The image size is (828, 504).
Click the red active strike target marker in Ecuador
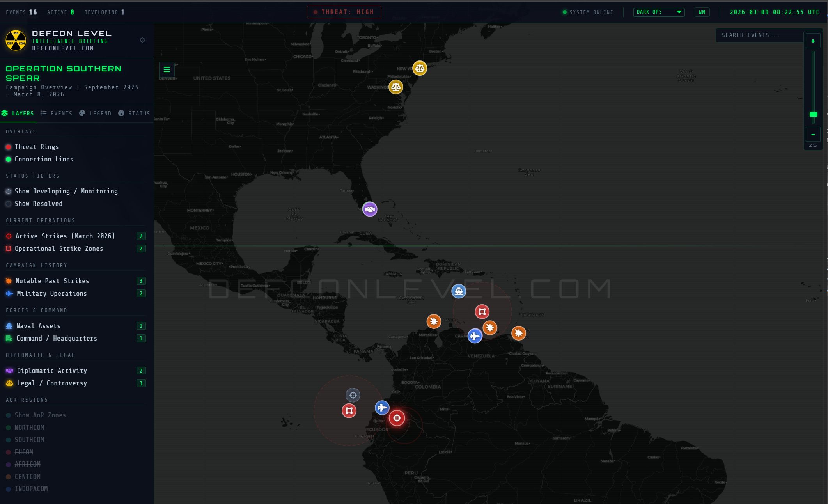(x=397, y=418)
